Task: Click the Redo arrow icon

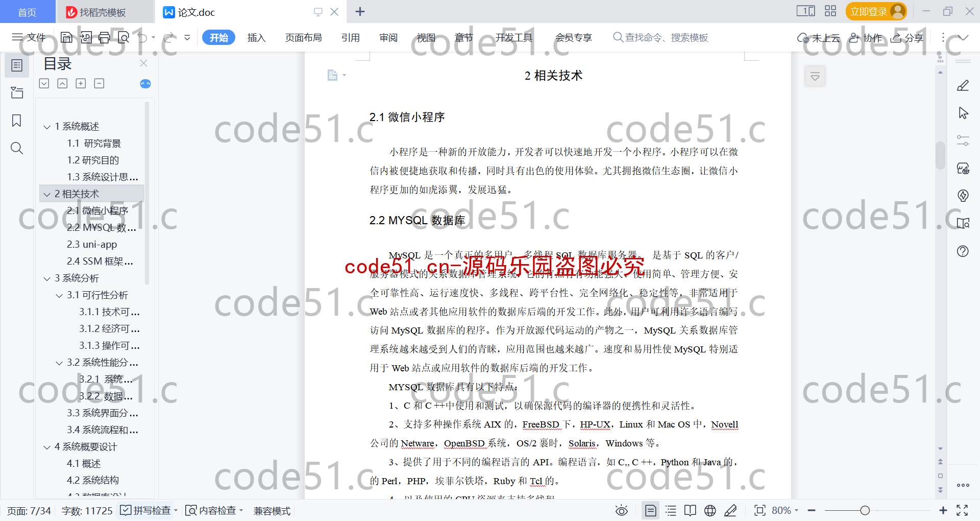Action: 169,37
